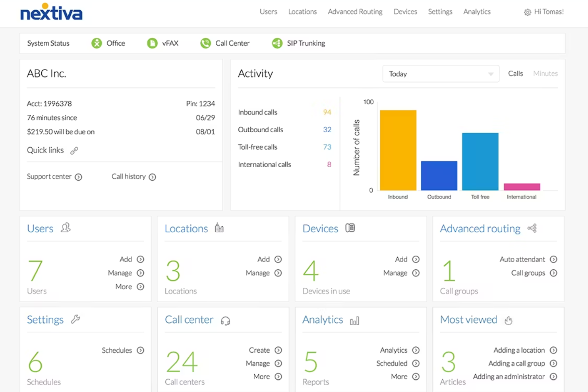Click the arrow next to Add in Devices card
The image size is (588, 392).
416,259
